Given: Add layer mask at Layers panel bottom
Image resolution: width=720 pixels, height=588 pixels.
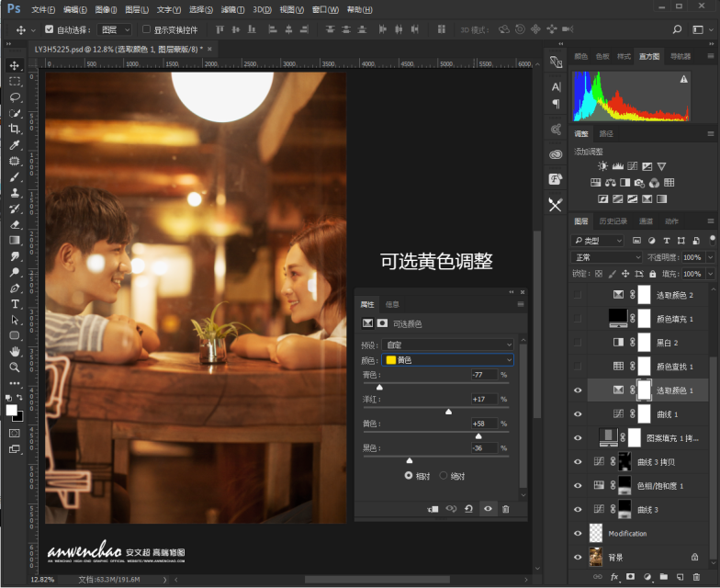Looking at the screenshot, I should point(630,577).
